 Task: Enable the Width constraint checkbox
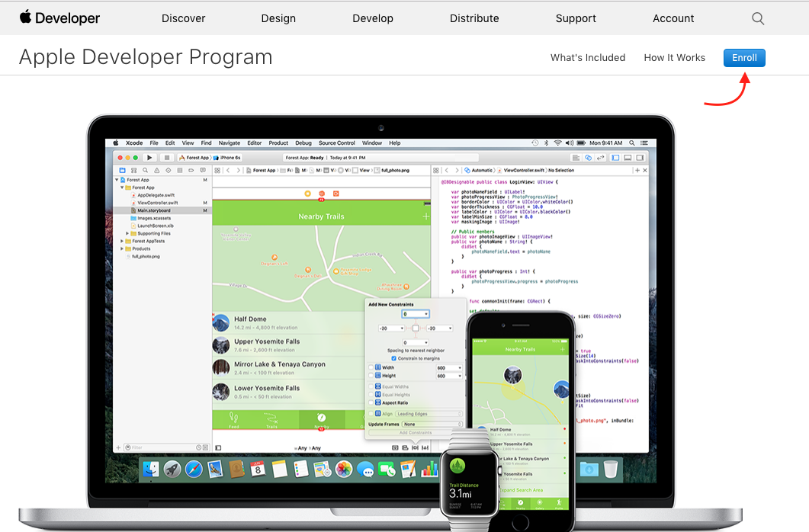(x=371, y=367)
